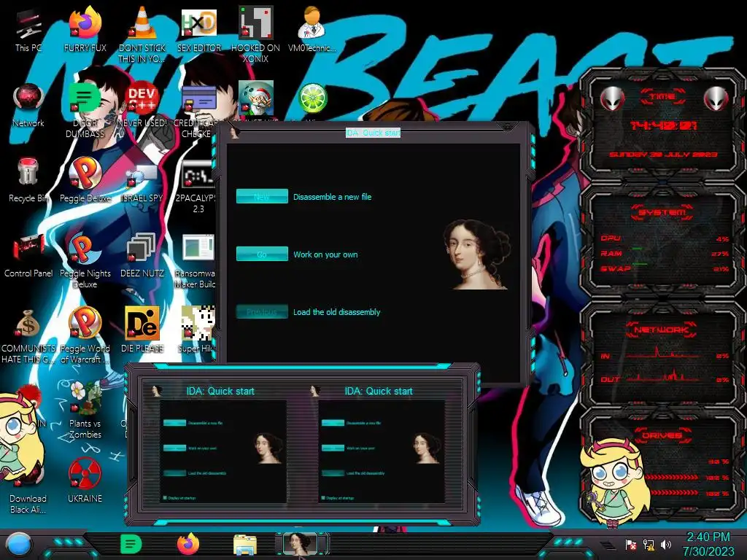
Task: Click the lady portrait image in IDA dialog
Action: (476, 254)
